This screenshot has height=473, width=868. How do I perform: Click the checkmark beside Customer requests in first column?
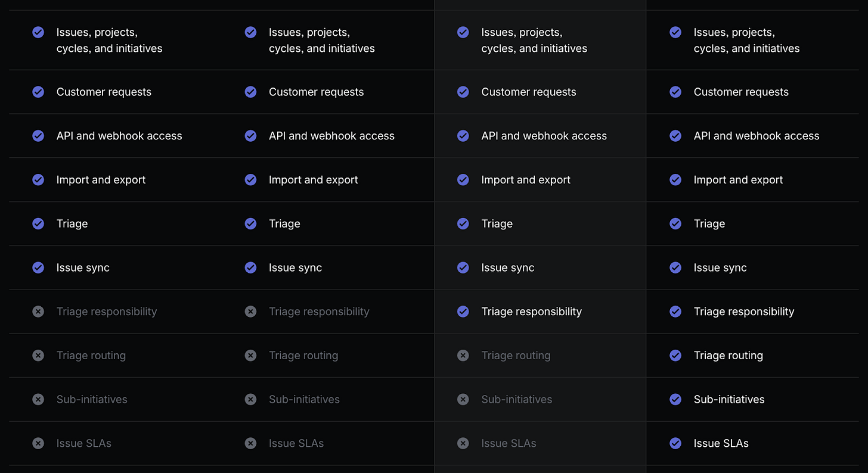tap(38, 92)
